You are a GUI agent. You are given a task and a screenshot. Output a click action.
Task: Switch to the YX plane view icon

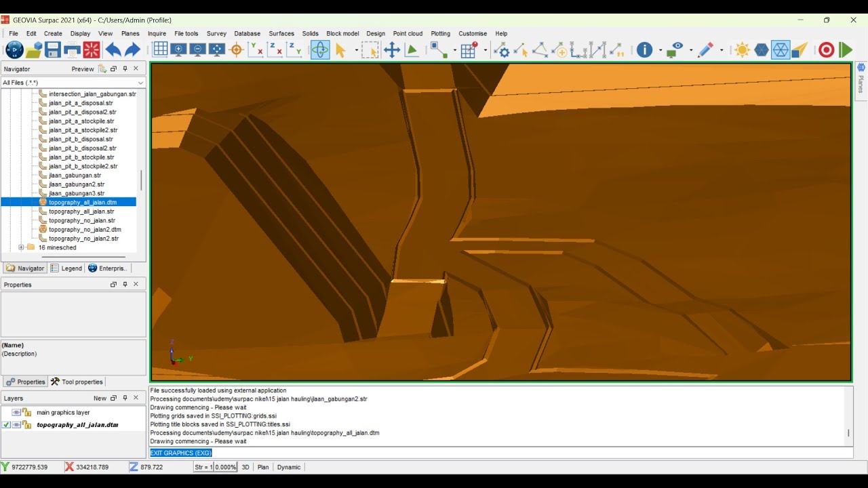point(256,49)
